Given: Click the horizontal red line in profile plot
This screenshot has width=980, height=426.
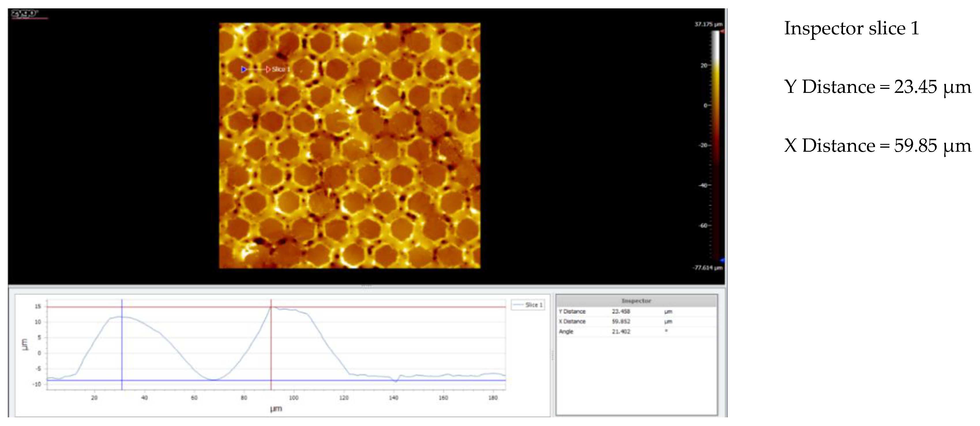Looking at the screenshot, I should [x=380, y=307].
